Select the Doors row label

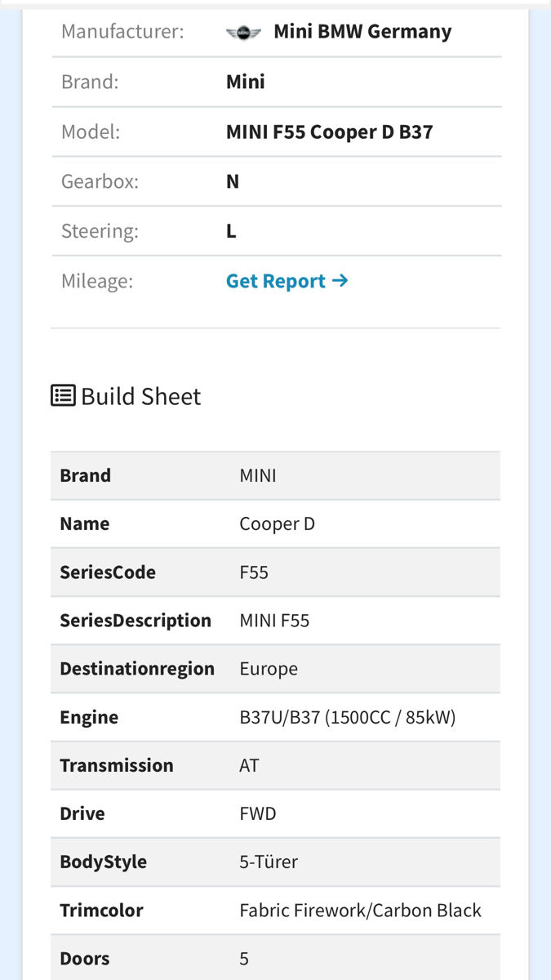pyautogui.click(x=85, y=958)
